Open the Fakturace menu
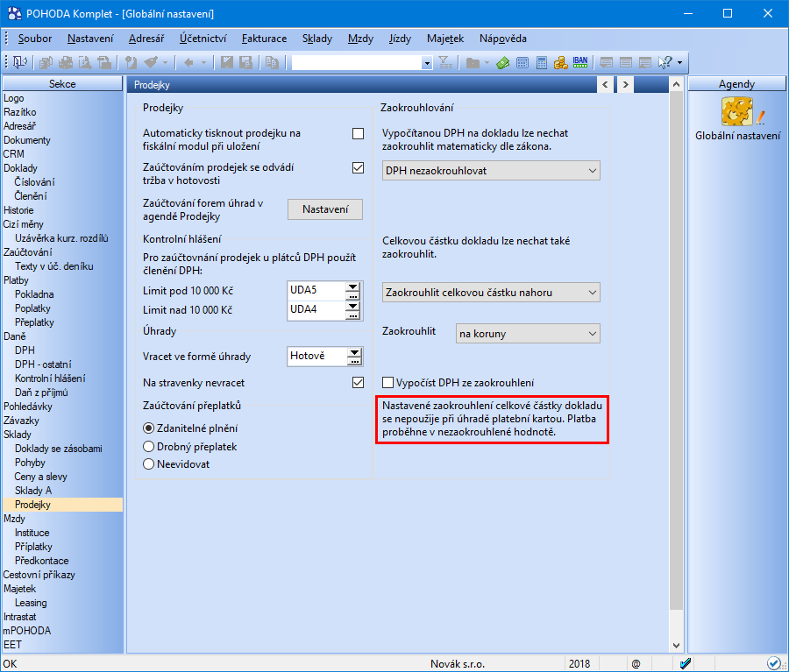 point(264,39)
